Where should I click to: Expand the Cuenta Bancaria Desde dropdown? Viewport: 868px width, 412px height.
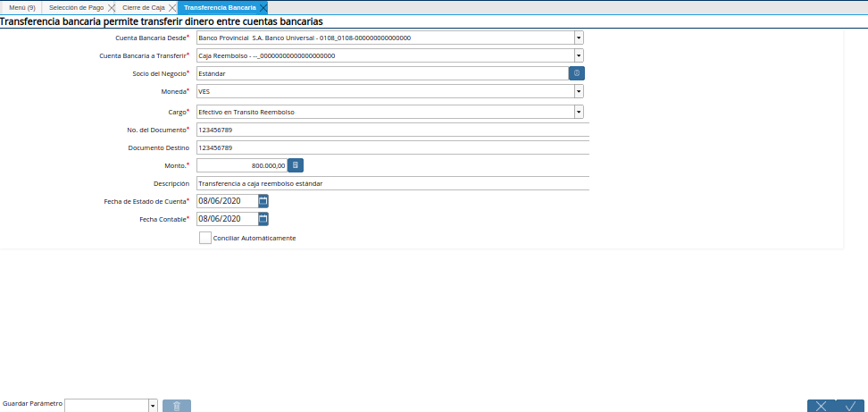pyautogui.click(x=579, y=38)
